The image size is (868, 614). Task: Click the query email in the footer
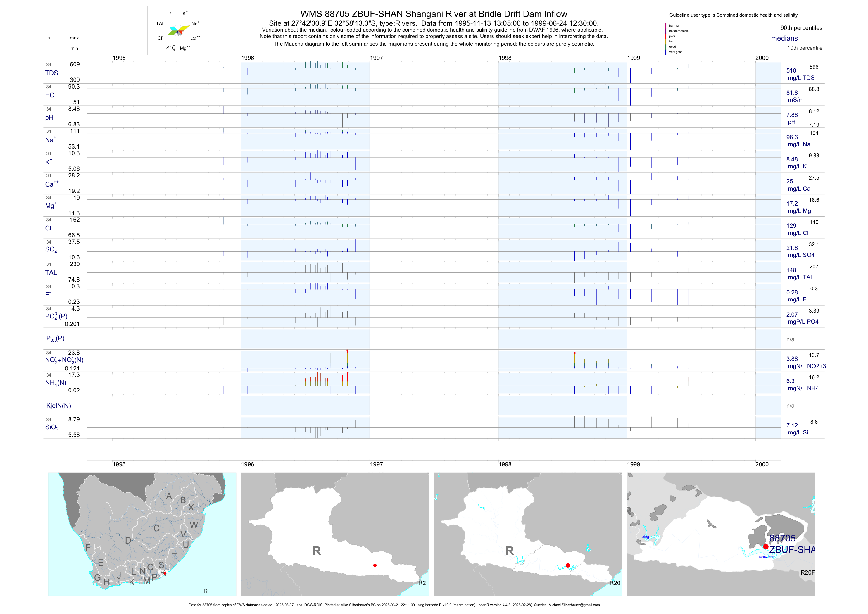(574, 605)
